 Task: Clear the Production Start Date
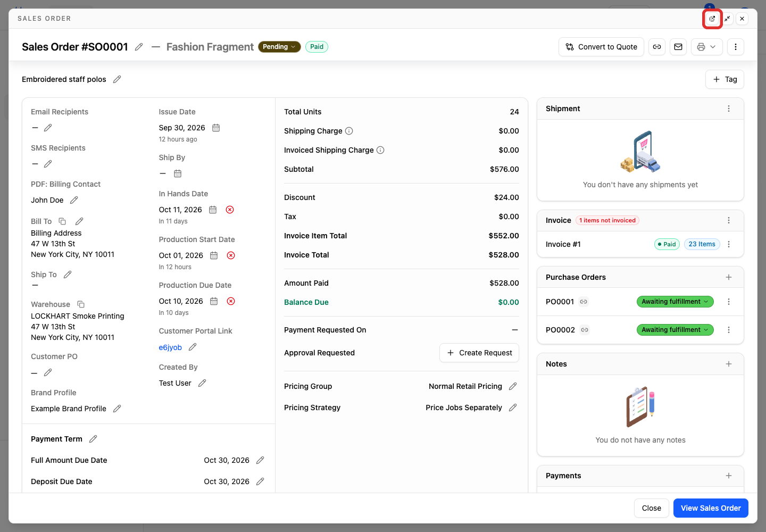click(231, 255)
